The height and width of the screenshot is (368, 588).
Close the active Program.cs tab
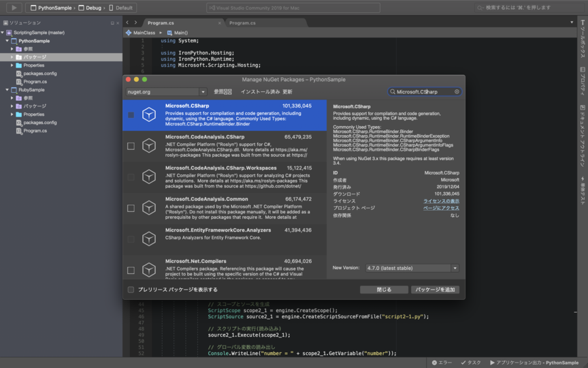click(220, 23)
